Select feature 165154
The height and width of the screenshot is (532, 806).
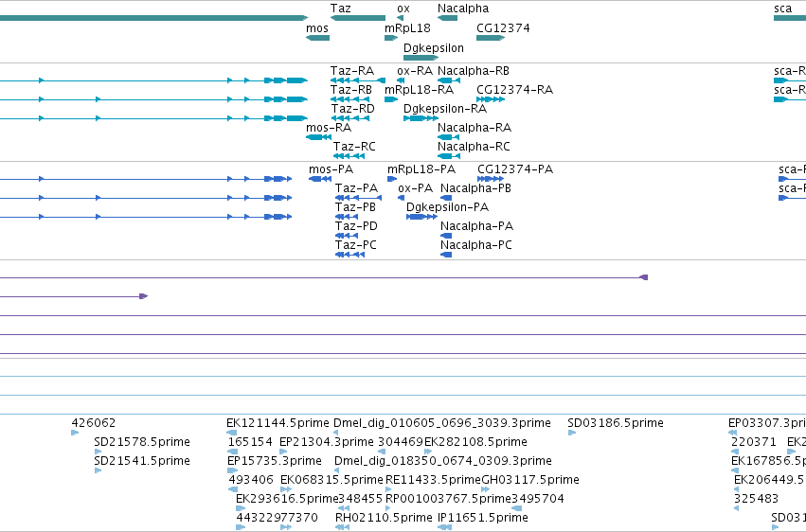click(x=250, y=442)
